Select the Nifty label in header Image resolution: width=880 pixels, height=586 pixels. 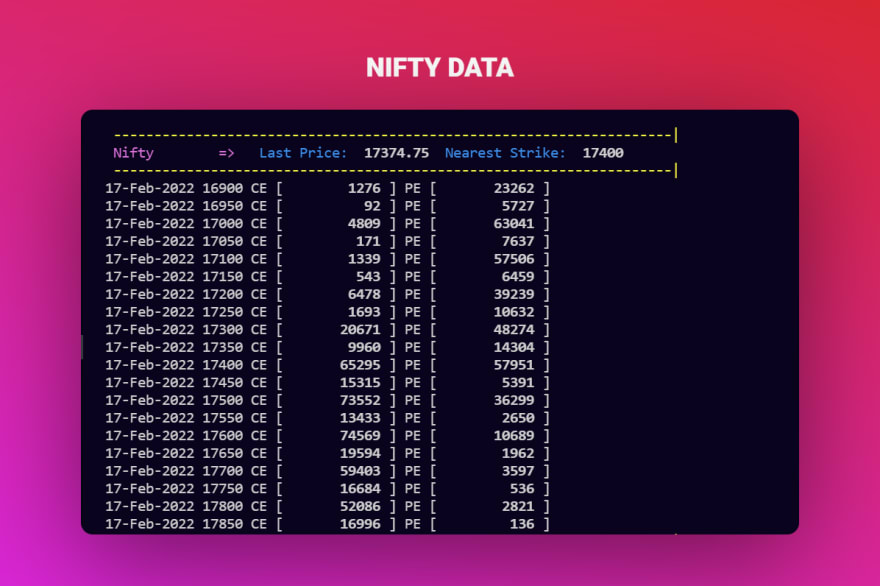coord(133,153)
